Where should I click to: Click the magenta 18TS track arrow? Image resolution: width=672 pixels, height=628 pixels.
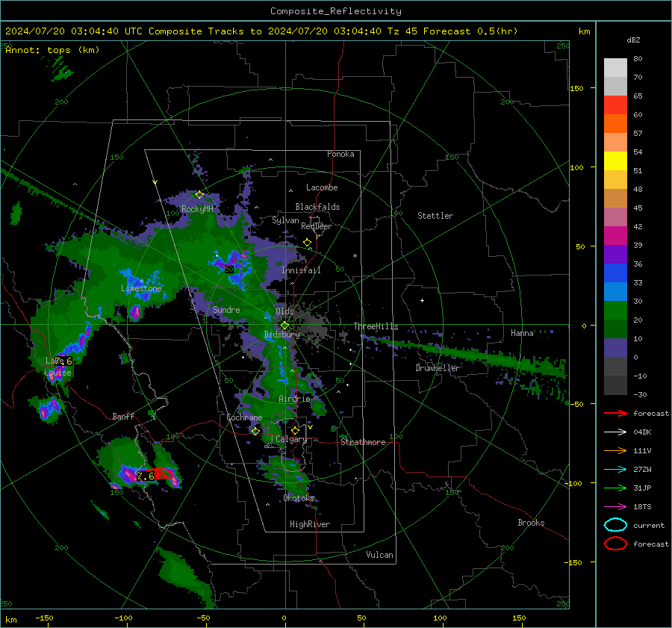pyautogui.click(x=615, y=507)
